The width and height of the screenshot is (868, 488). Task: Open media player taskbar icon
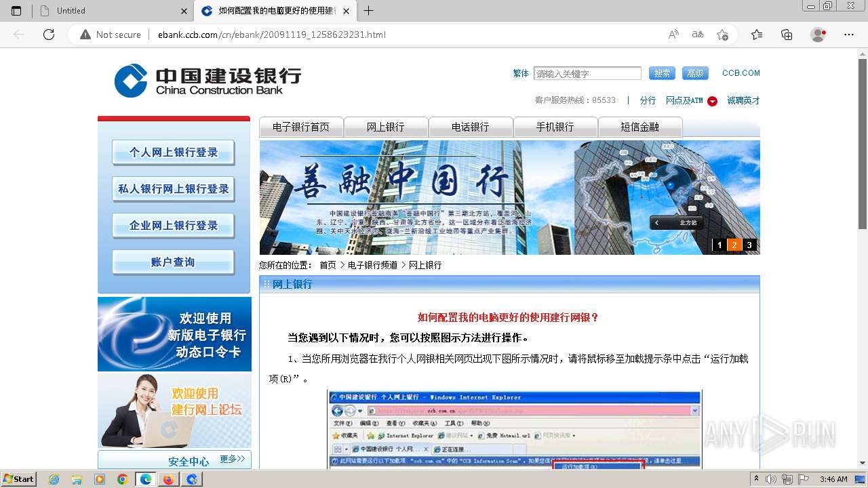point(100,479)
